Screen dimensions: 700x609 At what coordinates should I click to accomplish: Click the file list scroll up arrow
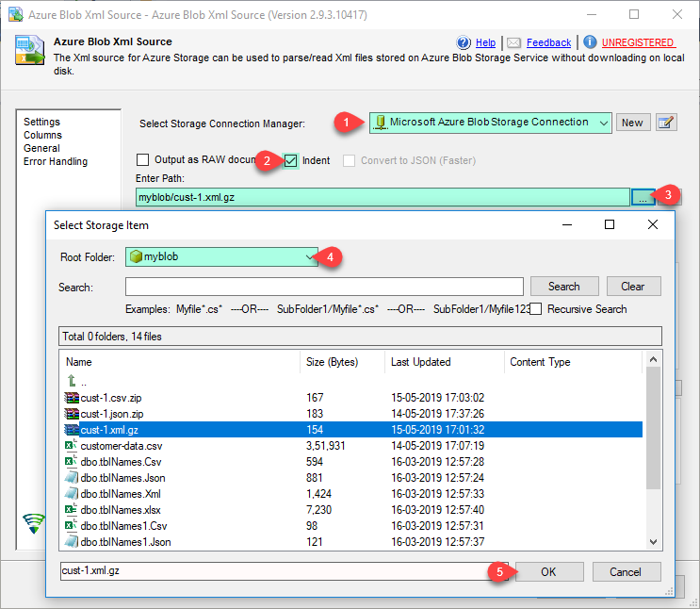tap(654, 359)
